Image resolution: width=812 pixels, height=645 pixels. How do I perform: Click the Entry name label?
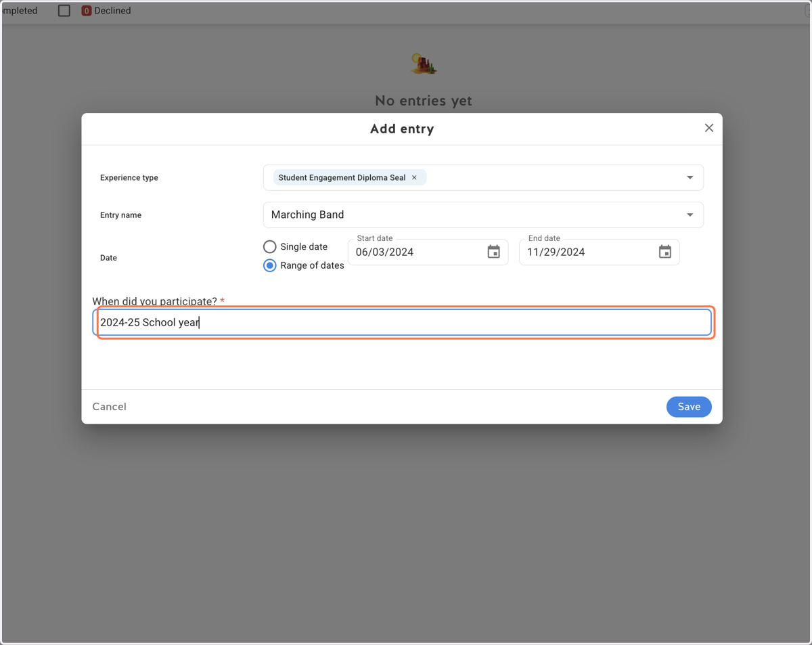120,215
